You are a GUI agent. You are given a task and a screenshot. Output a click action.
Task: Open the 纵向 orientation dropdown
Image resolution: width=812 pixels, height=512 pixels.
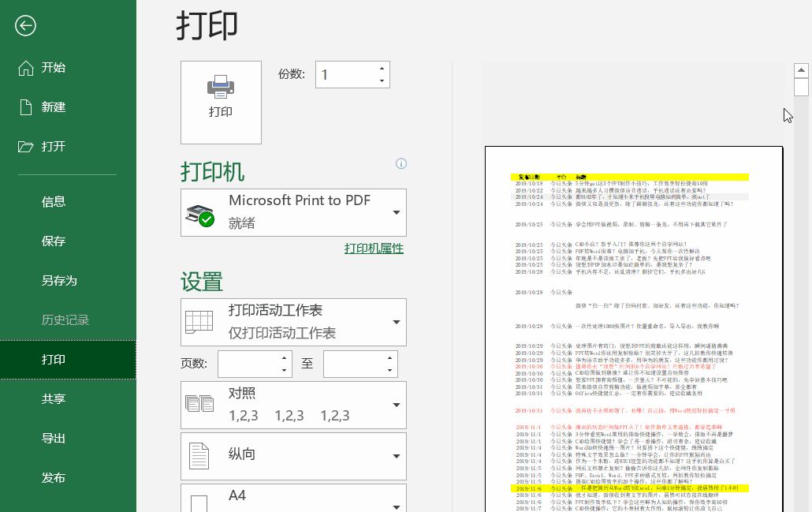(x=293, y=455)
